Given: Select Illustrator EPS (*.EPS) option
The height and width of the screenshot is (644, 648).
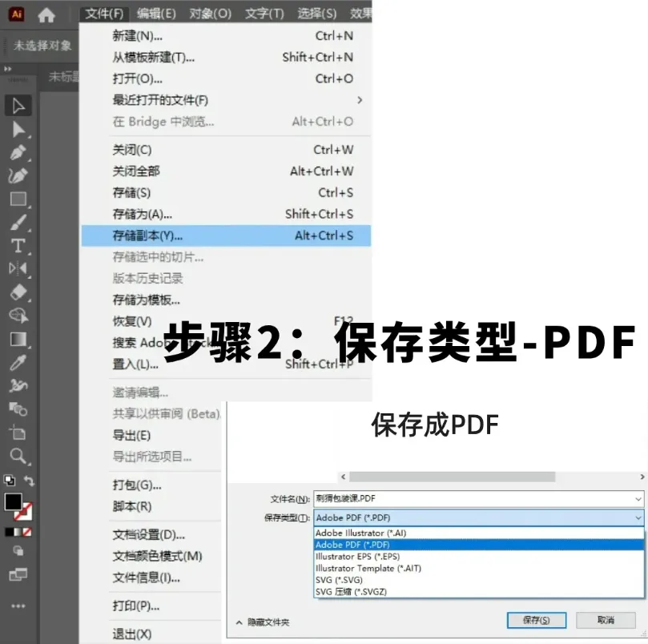Looking at the screenshot, I should [x=479, y=557].
